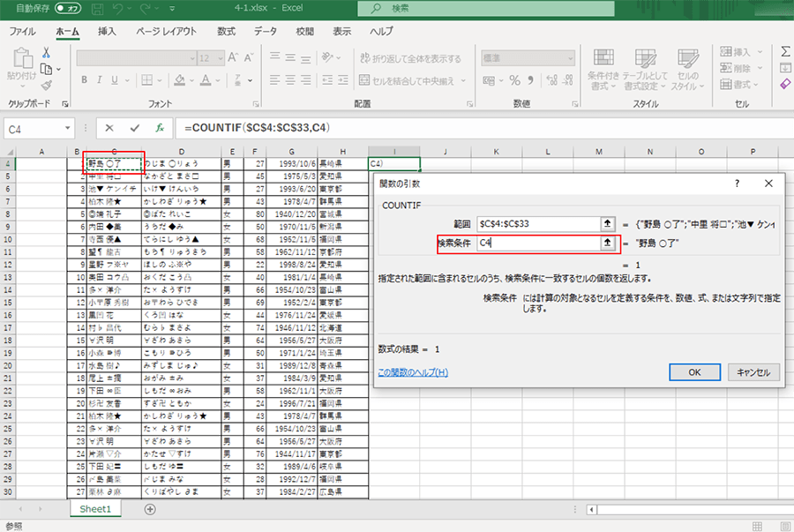Toggle 折り返して全体を表示する wrap text
This screenshot has width=794, height=532.
coord(410,58)
